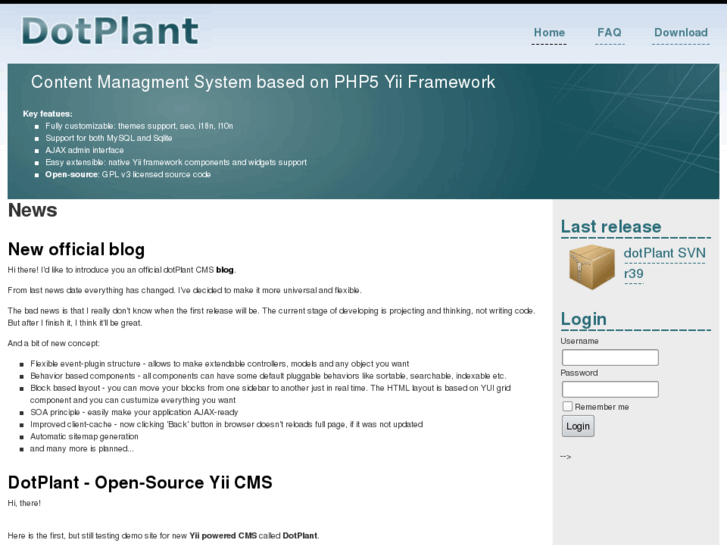Follow the bold blog link
This screenshot has height=545, width=727.
click(225, 269)
